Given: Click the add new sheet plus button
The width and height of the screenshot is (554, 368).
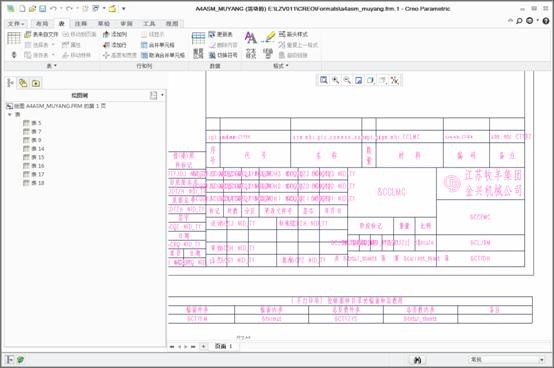Looking at the screenshot, I should click(203, 346).
